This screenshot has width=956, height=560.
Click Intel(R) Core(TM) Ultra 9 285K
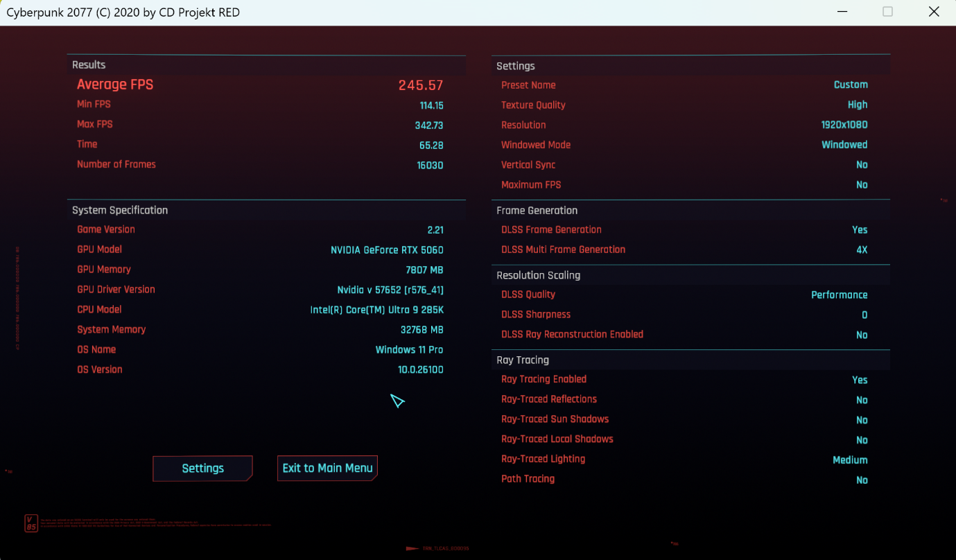[376, 310]
